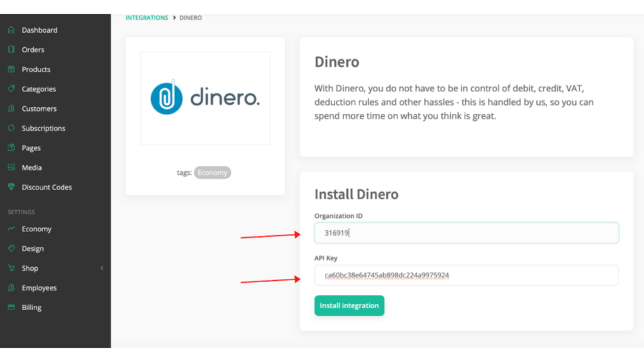
Task: Go to Orders in the sidebar
Action: (33, 49)
